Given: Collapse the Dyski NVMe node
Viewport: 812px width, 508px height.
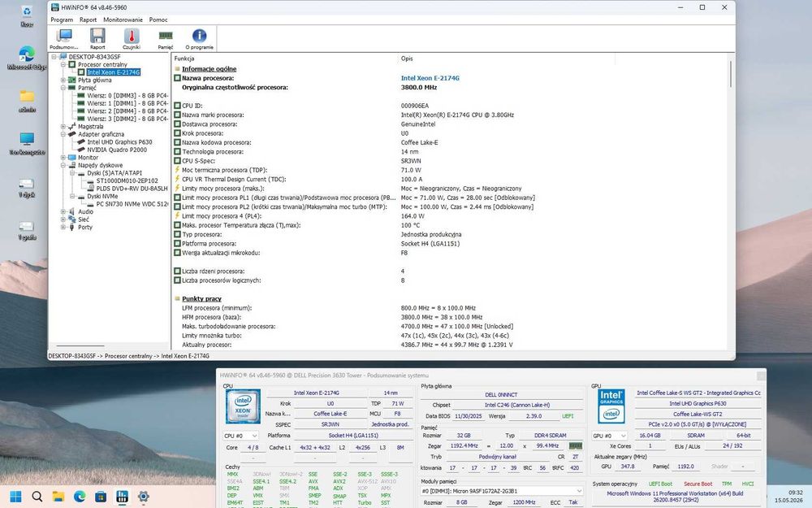Looking at the screenshot, I should (72, 197).
